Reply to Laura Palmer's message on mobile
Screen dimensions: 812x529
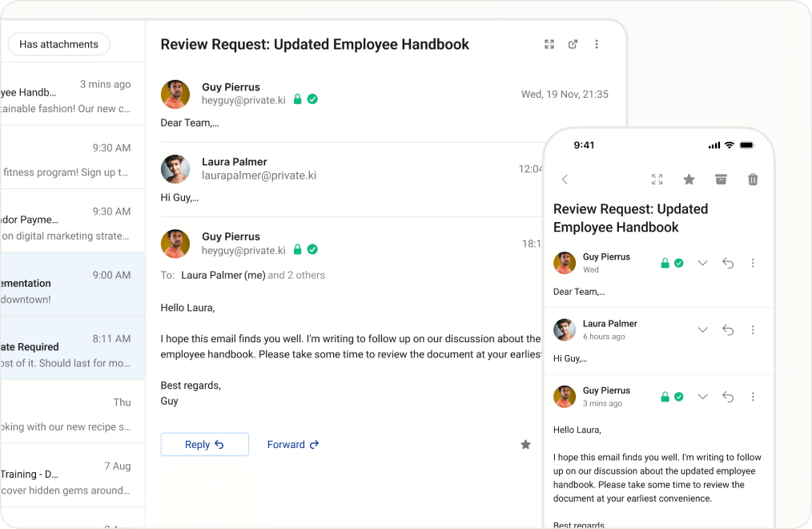pos(728,329)
